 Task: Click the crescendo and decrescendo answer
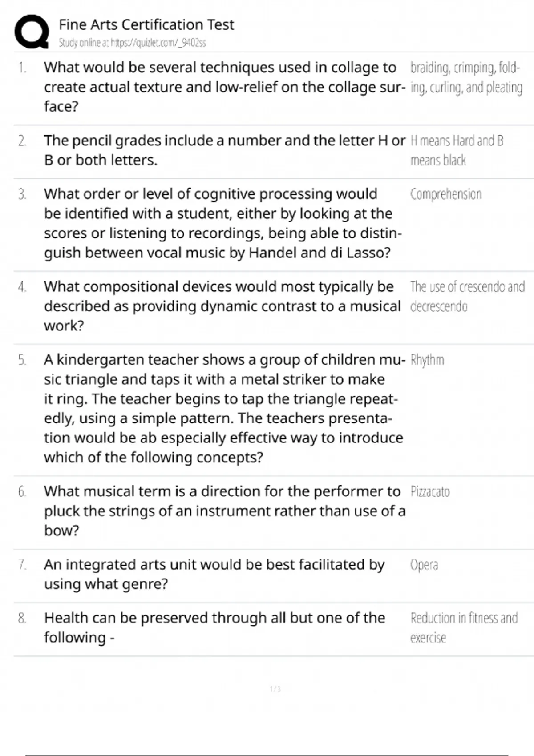pyautogui.click(x=467, y=296)
